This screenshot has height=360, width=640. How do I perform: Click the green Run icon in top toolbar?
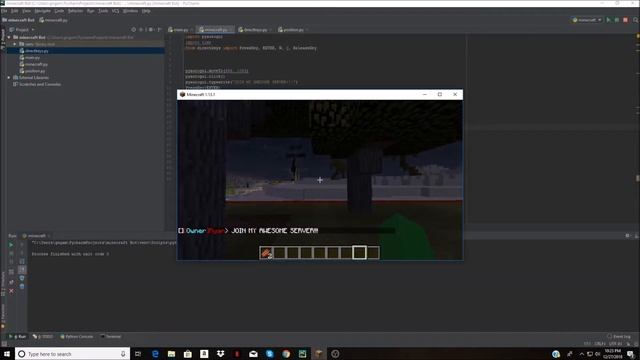pyautogui.click(x=609, y=20)
